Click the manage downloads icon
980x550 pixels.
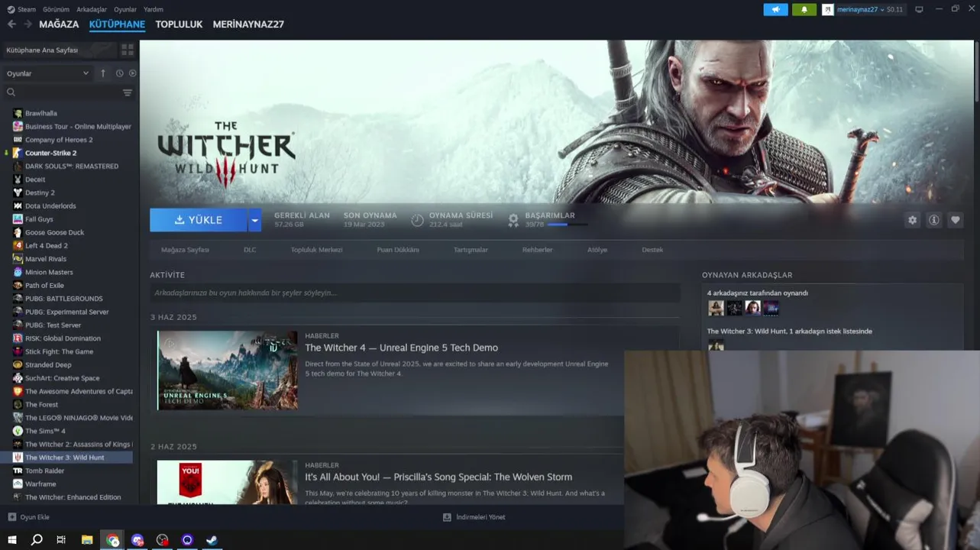(447, 517)
